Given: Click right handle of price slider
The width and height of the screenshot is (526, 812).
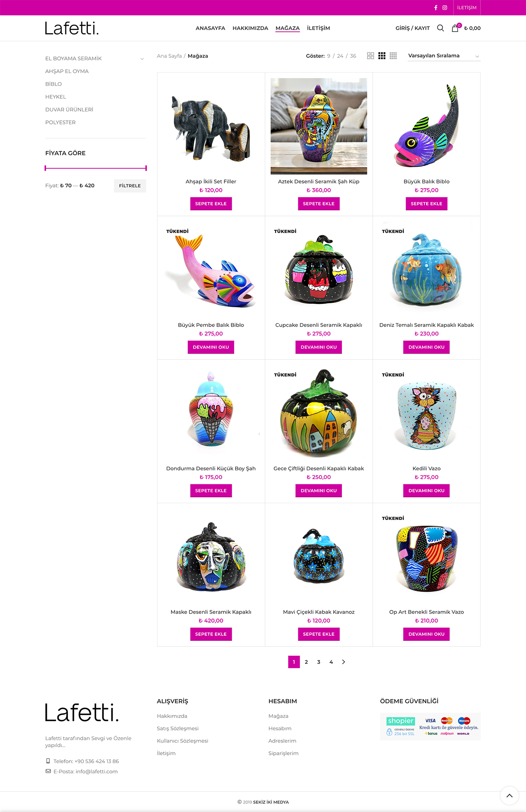Looking at the screenshot, I should [146, 168].
